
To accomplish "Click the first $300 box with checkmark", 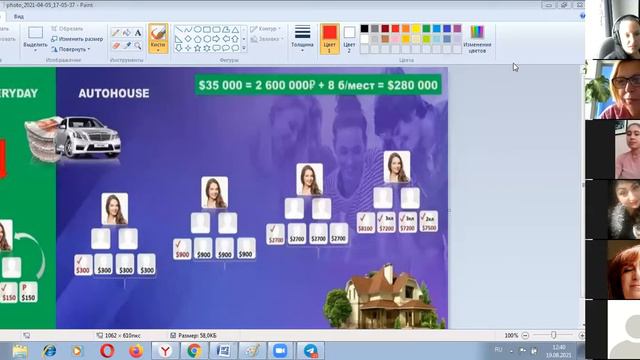I will pos(83,264).
